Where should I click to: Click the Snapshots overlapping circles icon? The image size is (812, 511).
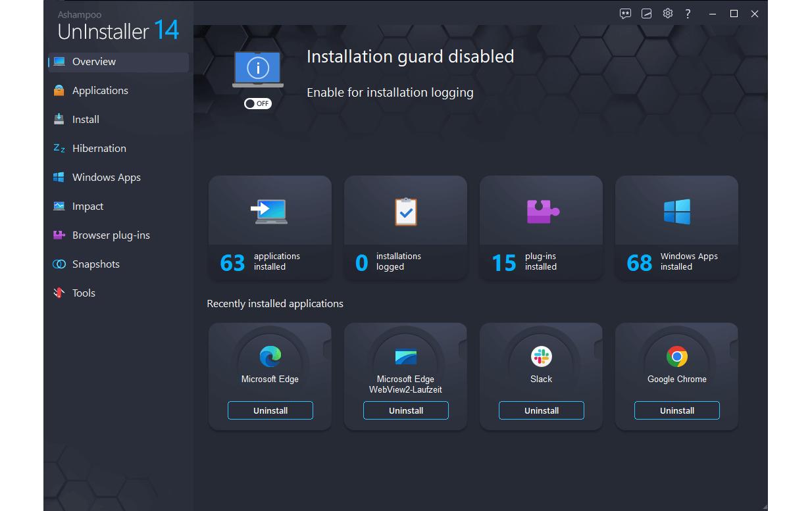(59, 264)
